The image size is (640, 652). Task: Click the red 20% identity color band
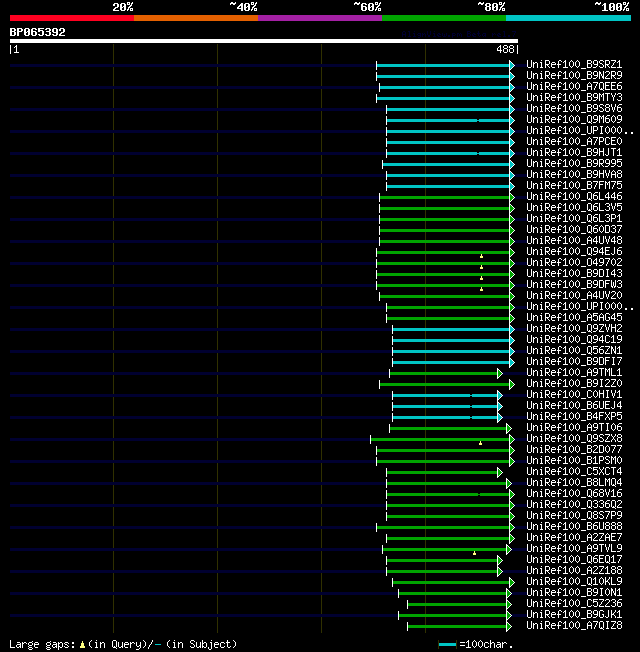coord(72,18)
